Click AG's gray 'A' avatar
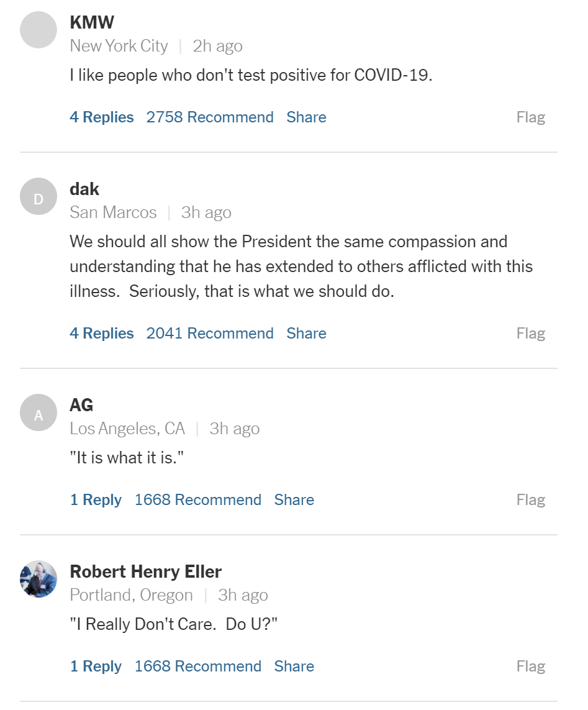Image resolution: width=588 pixels, height=710 pixels. coord(38,412)
